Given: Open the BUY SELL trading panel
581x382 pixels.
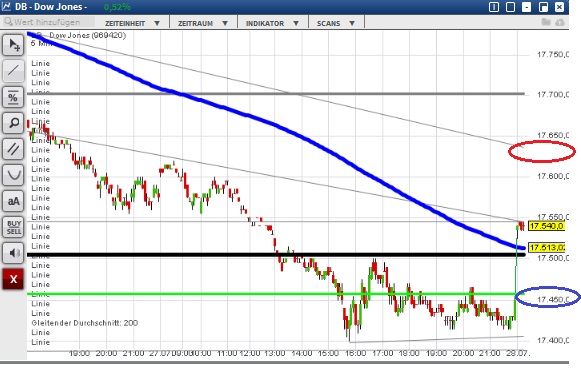Looking at the screenshot, I should tap(13, 227).
